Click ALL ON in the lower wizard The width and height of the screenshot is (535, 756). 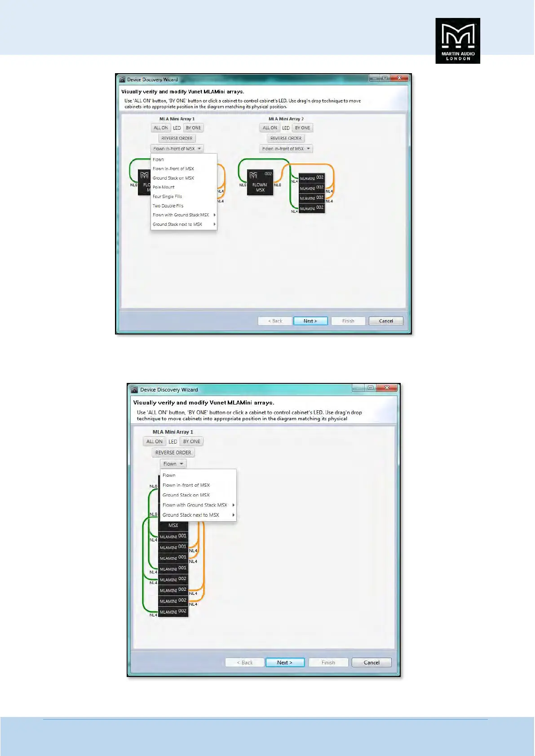(x=155, y=441)
